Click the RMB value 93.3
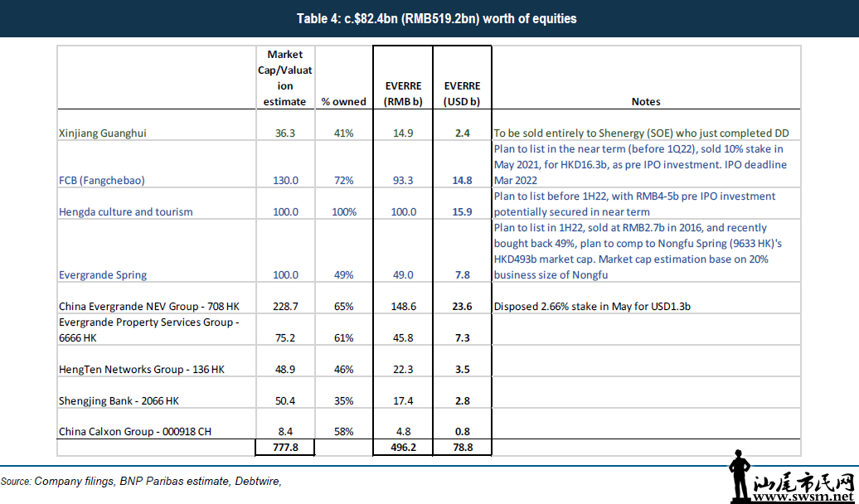 (403, 180)
